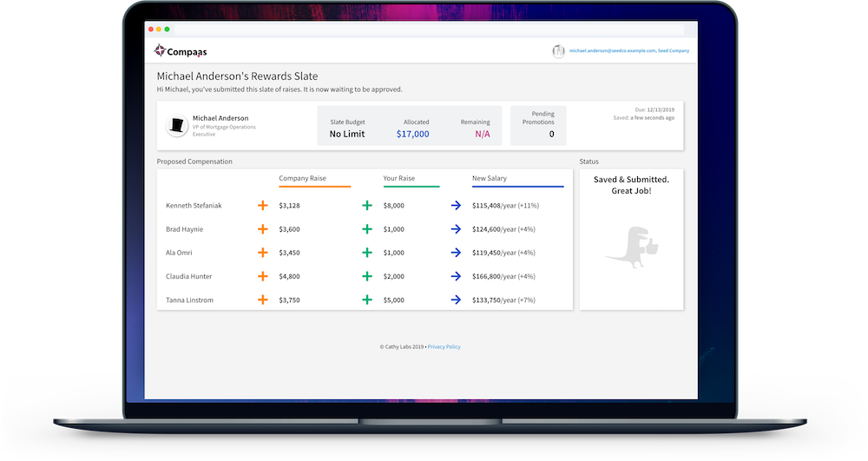
Task: Click new salary $115,408/year (+11%)
Action: point(505,205)
